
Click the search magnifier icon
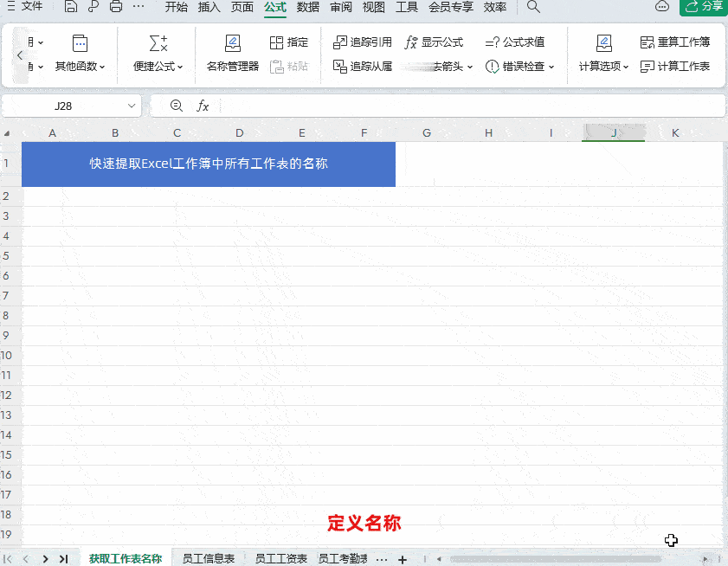[x=533, y=7]
